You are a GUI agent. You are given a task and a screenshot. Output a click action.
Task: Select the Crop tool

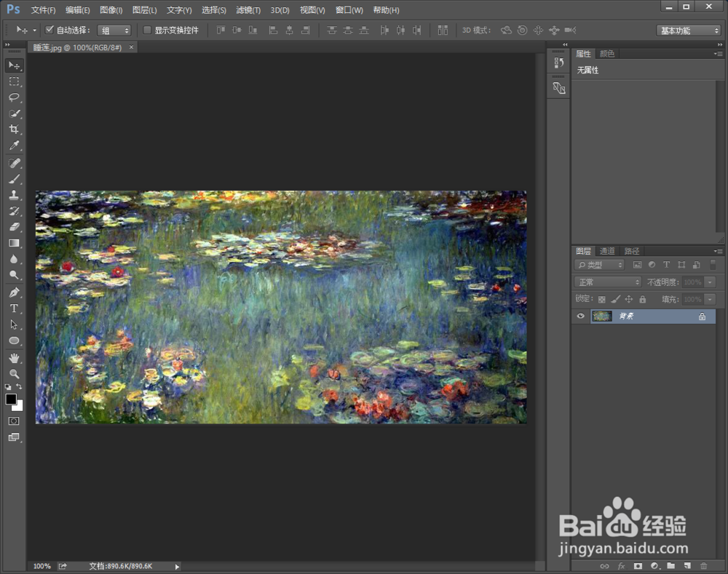pos(14,129)
